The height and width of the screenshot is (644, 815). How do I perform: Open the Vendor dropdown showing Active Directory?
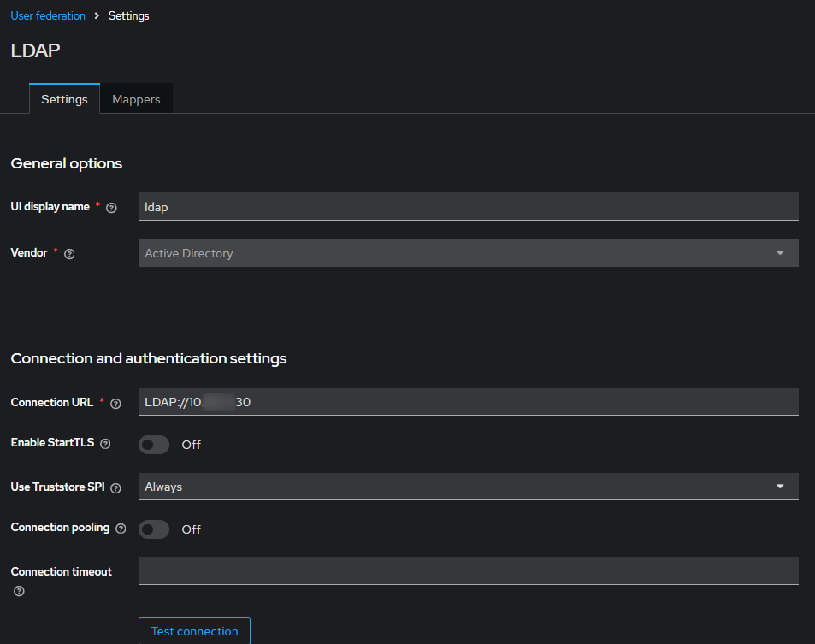(468, 253)
